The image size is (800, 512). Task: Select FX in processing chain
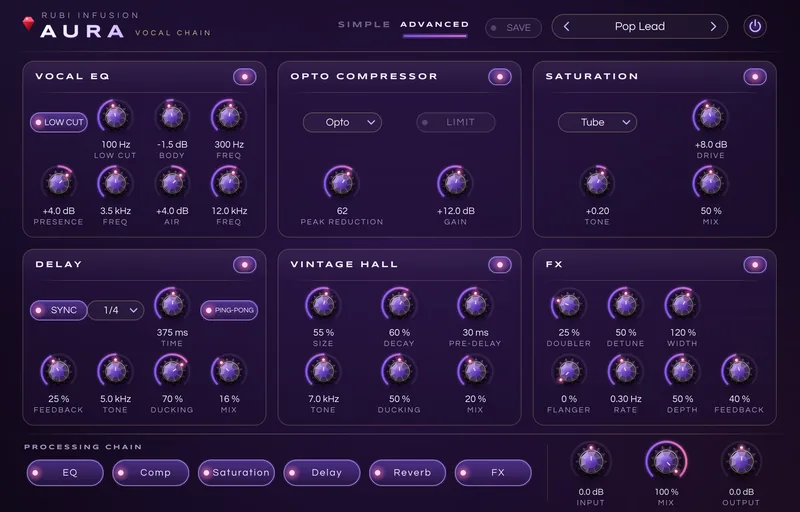pos(493,473)
